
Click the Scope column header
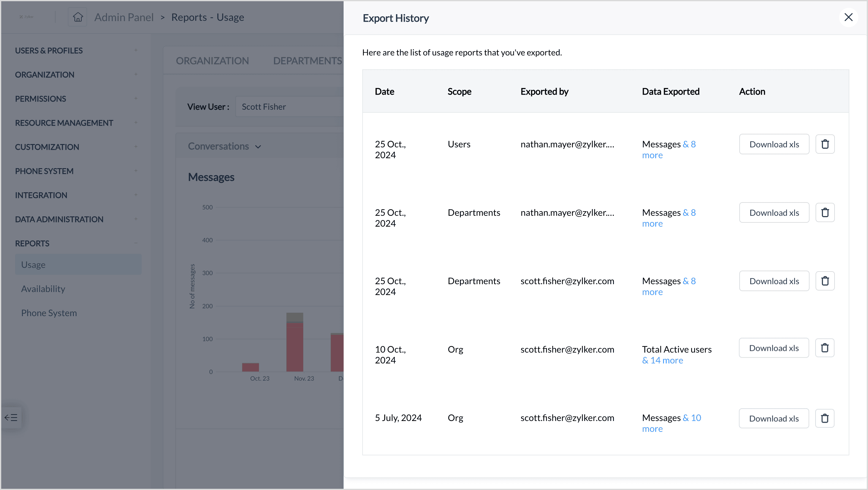pyautogui.click(x=459, y=91)
